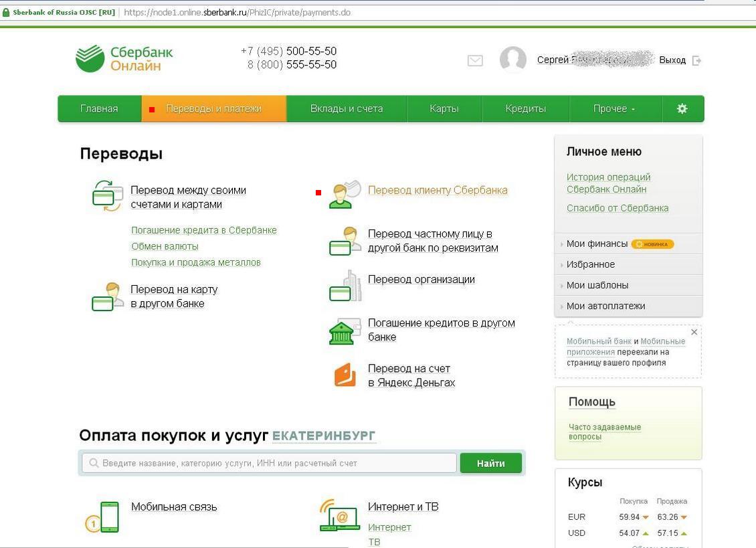Image resolution: width=756 pixels, height=548 pixels.
Task: Click the Sberbank client transfer person icon
Action: point(345,194)
